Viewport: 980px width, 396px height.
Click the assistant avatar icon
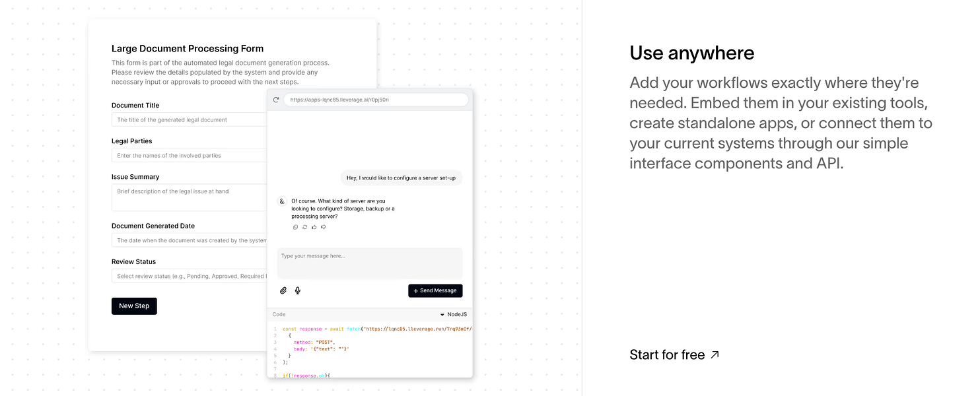coord(282,201)
